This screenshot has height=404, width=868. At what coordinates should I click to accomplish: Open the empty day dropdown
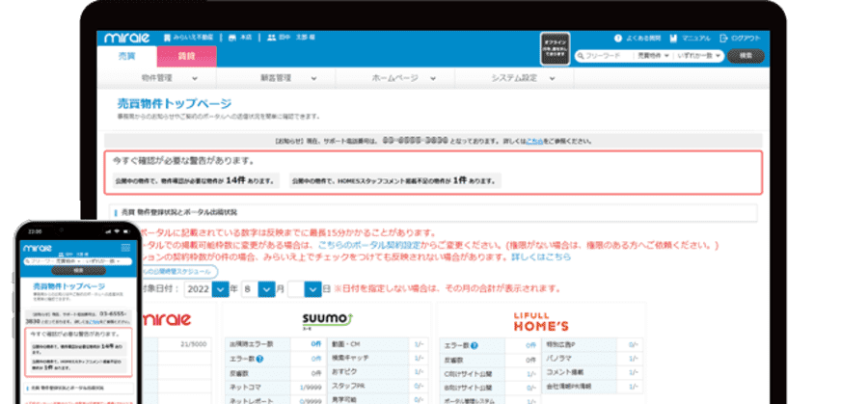click(312, 288)
